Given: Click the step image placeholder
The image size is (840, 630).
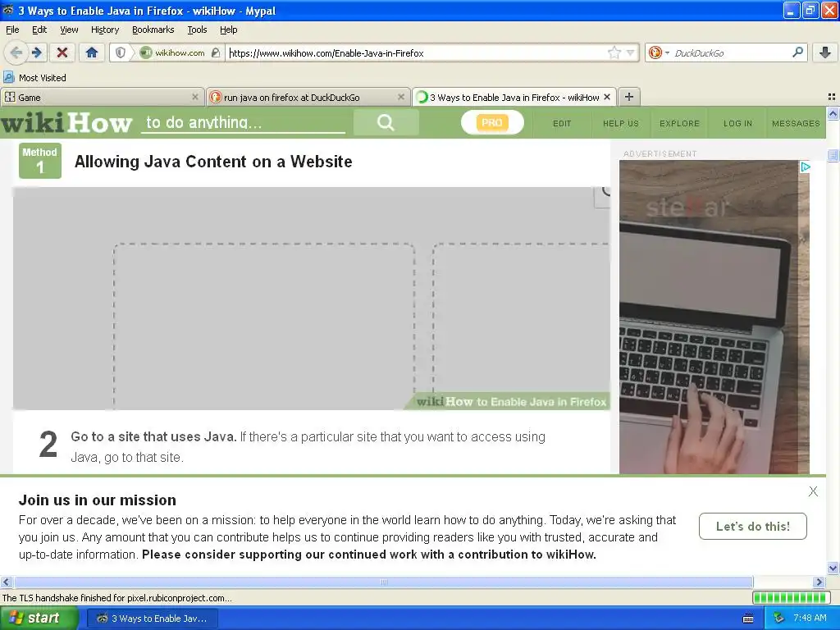Looking at the screenshot, I should (311, 299).
